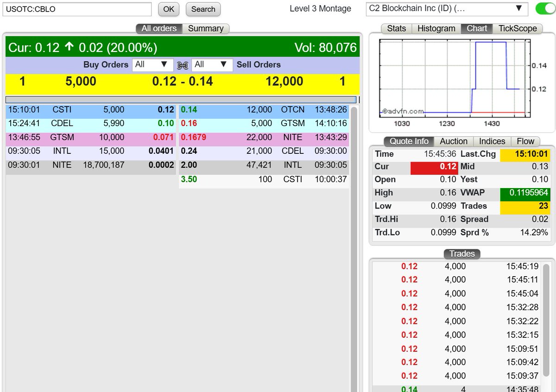Open the Flow tab
The width and height of the screenshot is (556, 392).
click(525, 141)
